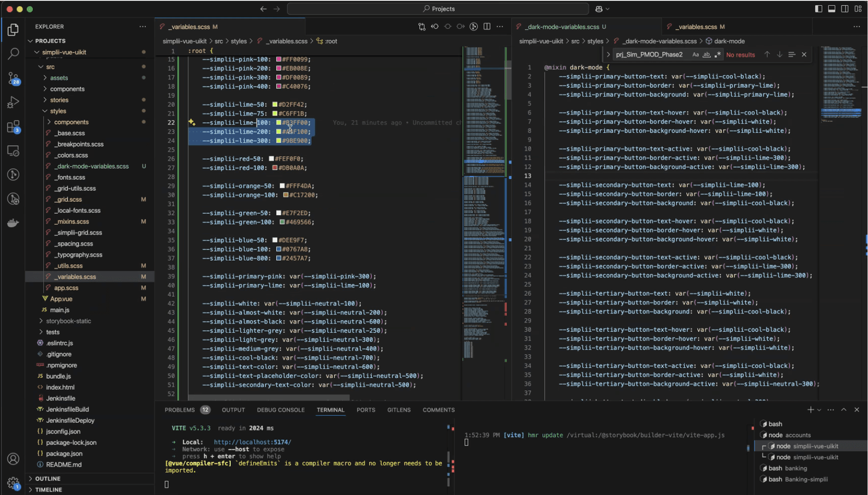Image resolution: width=868 pixels, height=495 pixels.
Task: Click the src breadcrumb in the left editor
Action: (219, 41)
